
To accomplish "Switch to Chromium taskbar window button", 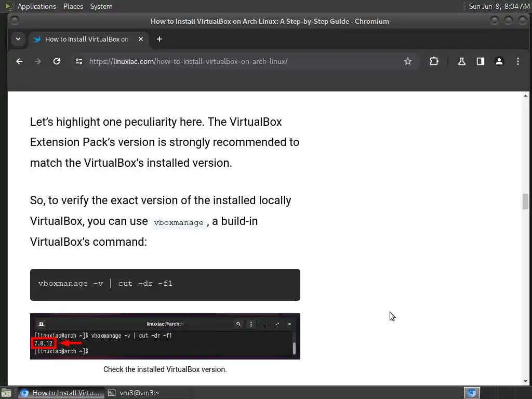I will click(60, 393).
